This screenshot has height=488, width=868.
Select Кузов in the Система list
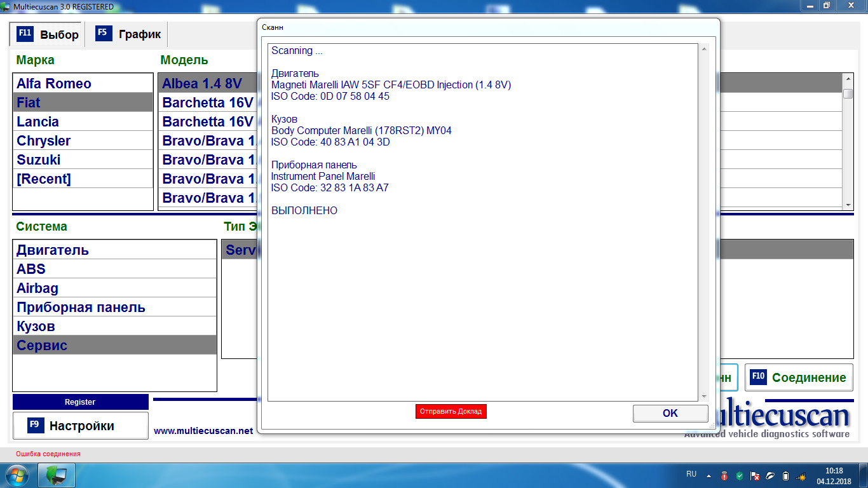coord(114,326)
